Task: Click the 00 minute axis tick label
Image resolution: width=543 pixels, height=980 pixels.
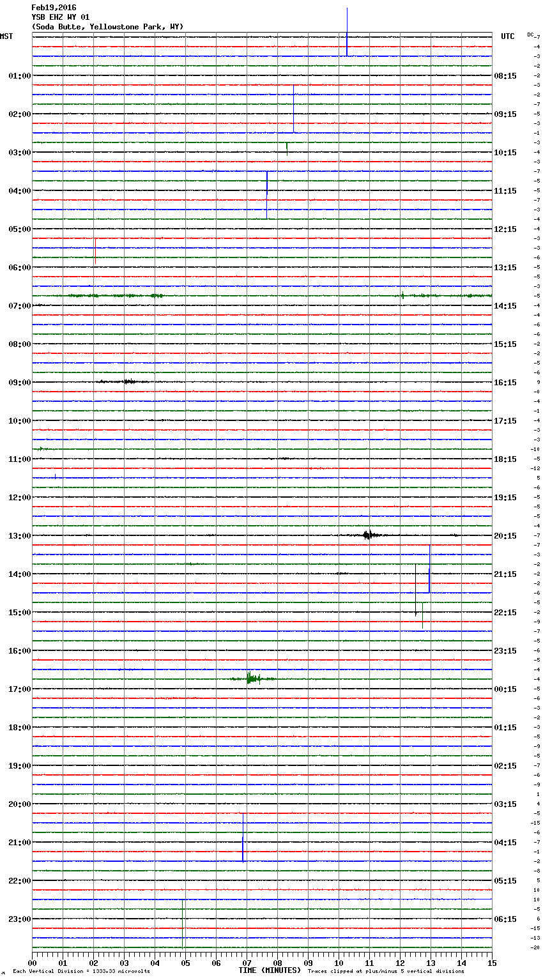Action: coord(33,962)
